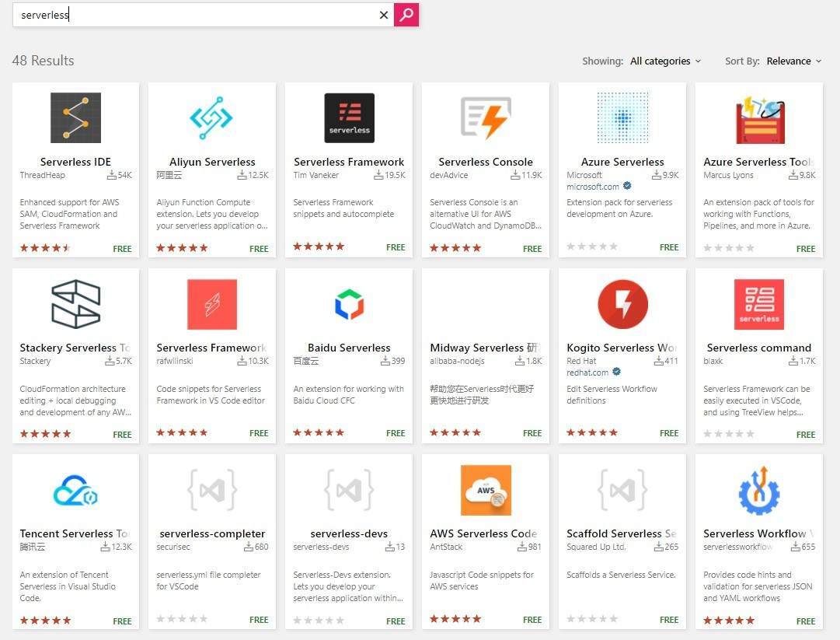Viewport: 840px width, 640px height.
Task: Open the Serverless Framework title by Tim Vaneker
Action: point(349,162)
